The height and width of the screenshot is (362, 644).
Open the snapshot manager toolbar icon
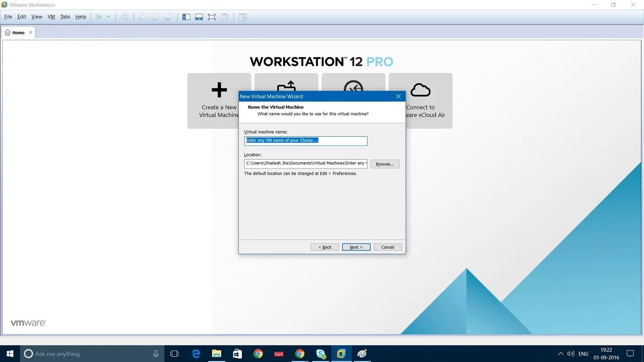point(169,17)
